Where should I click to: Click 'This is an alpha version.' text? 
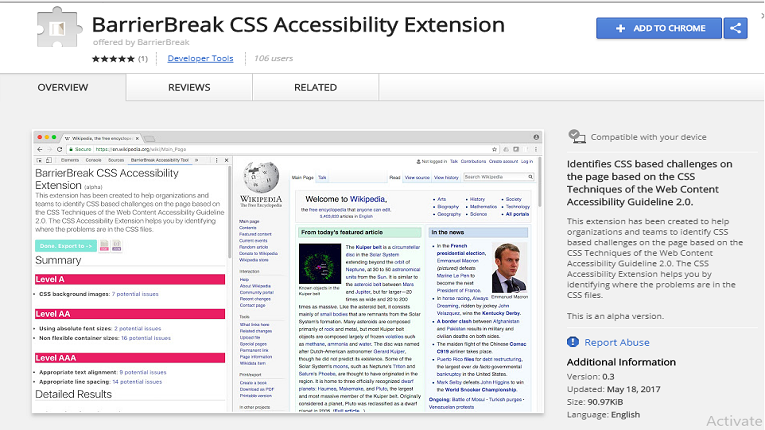tap(615, 316)
